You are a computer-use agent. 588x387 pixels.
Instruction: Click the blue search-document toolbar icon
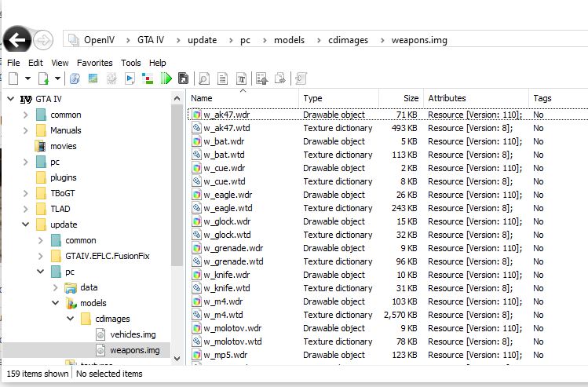click(x=75, y=78)
